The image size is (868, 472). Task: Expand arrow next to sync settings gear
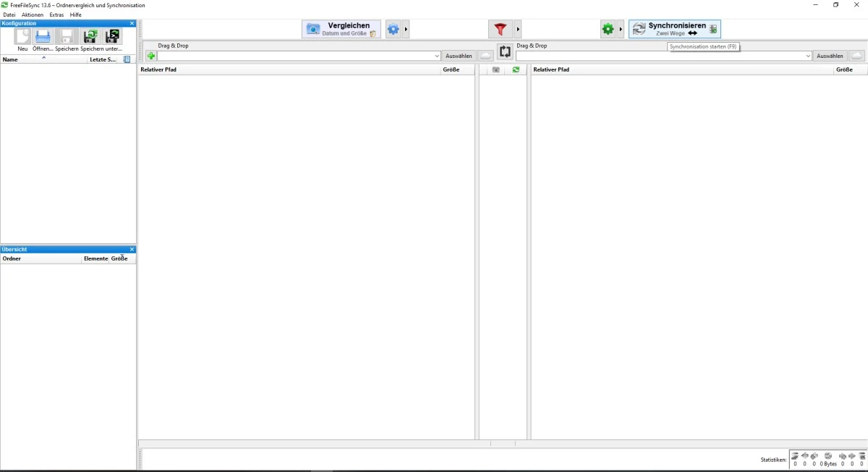tap(621, 29)
